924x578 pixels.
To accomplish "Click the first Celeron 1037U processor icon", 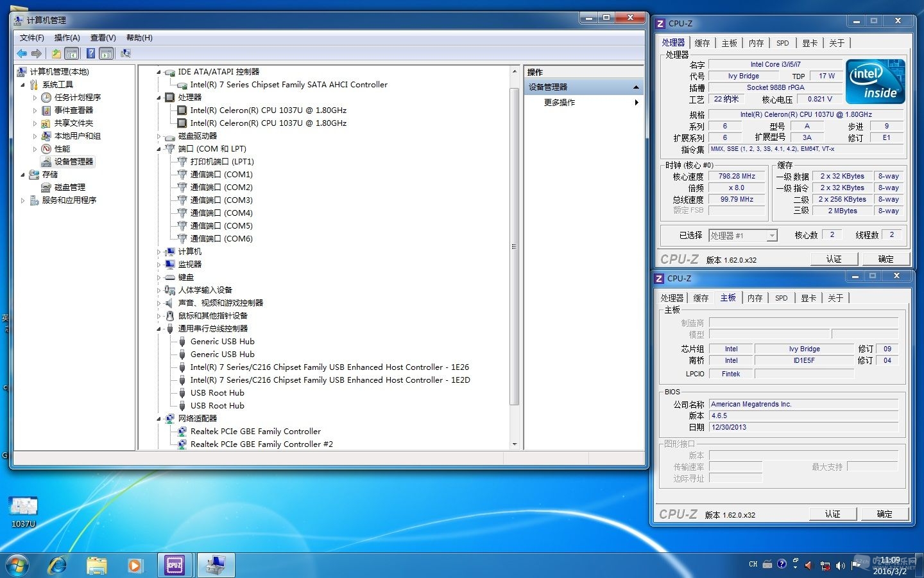I will pos(182,110).
